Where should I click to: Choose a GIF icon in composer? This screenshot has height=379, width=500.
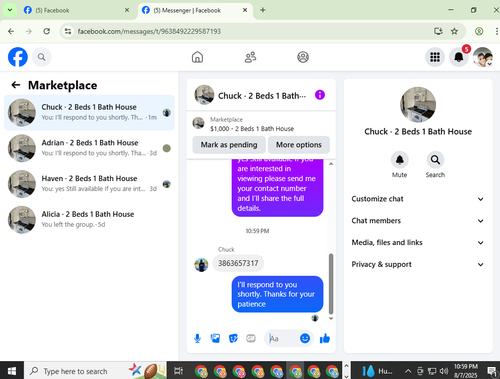point(251,339)
